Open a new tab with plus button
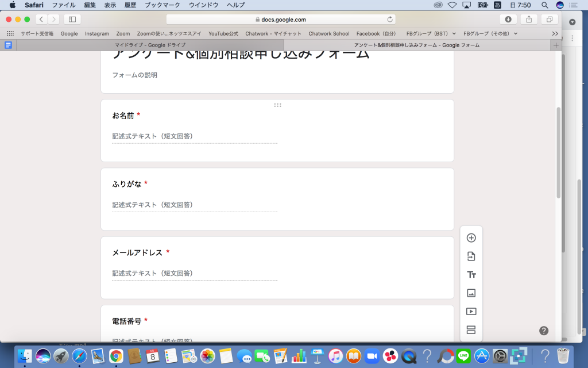Screen dimensions: 588x368 pos(556,45)
